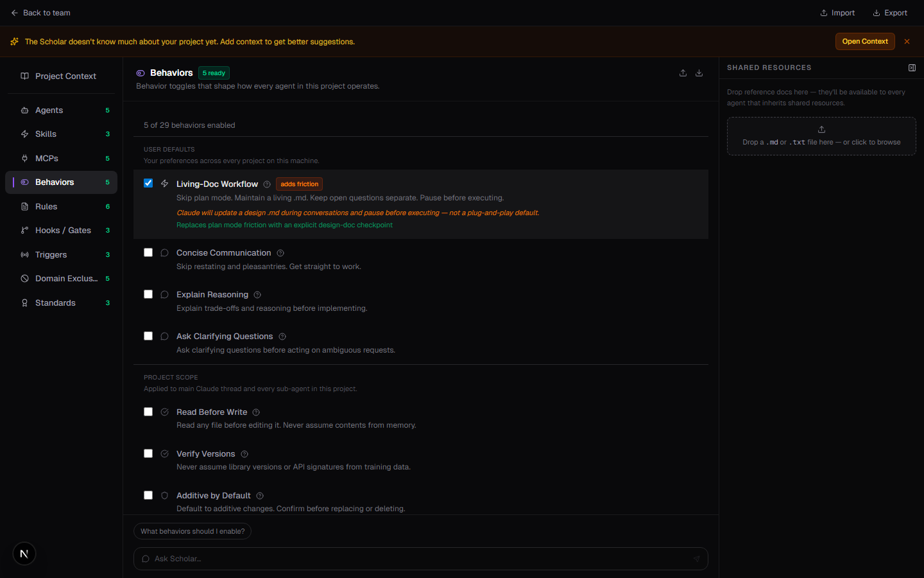924x578 pixels.
Task: Click the Read Before Write check-circle icon
Action: pyautogui.click(x=165, y=412)
